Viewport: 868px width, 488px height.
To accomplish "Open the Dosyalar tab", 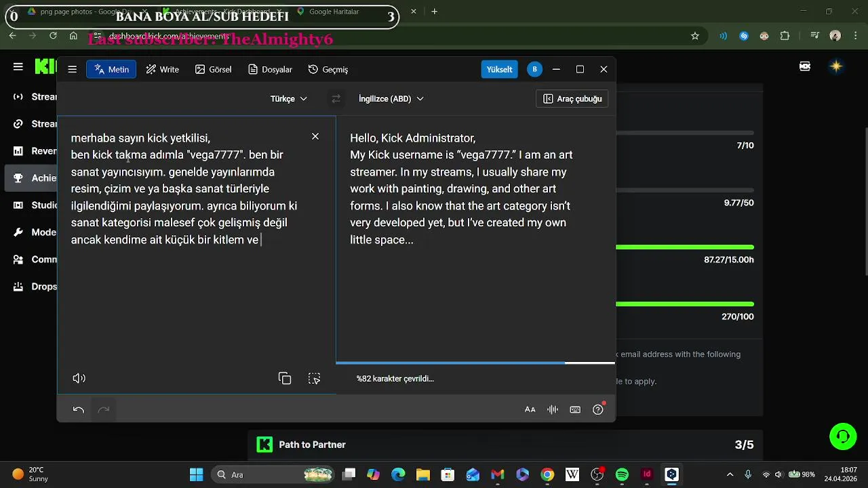I will point(270,69).
